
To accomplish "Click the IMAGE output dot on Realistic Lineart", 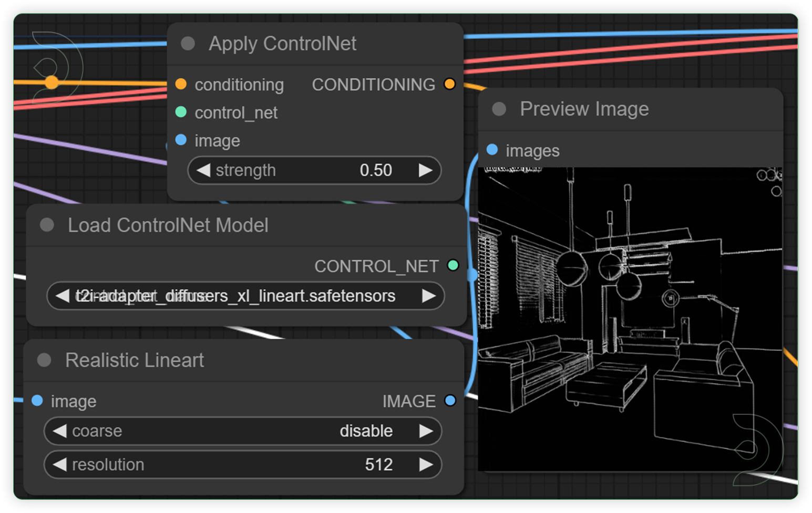I will click(450, 401).
